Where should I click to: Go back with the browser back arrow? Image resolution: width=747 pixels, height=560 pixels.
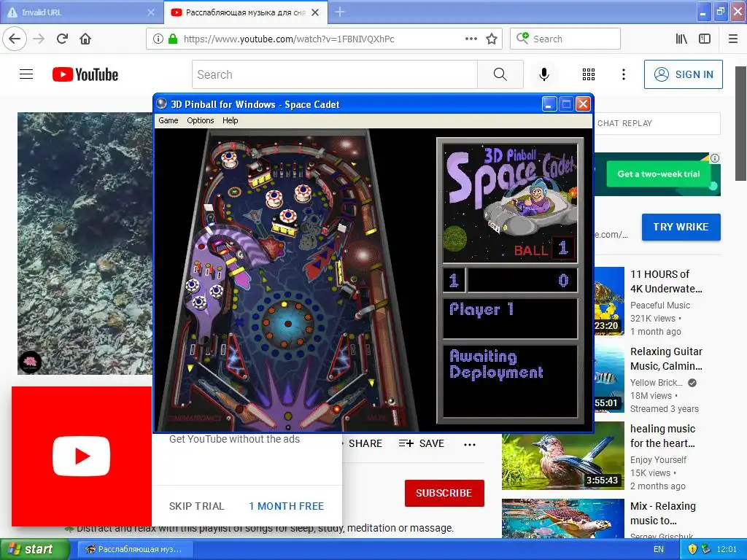(15, 39)
